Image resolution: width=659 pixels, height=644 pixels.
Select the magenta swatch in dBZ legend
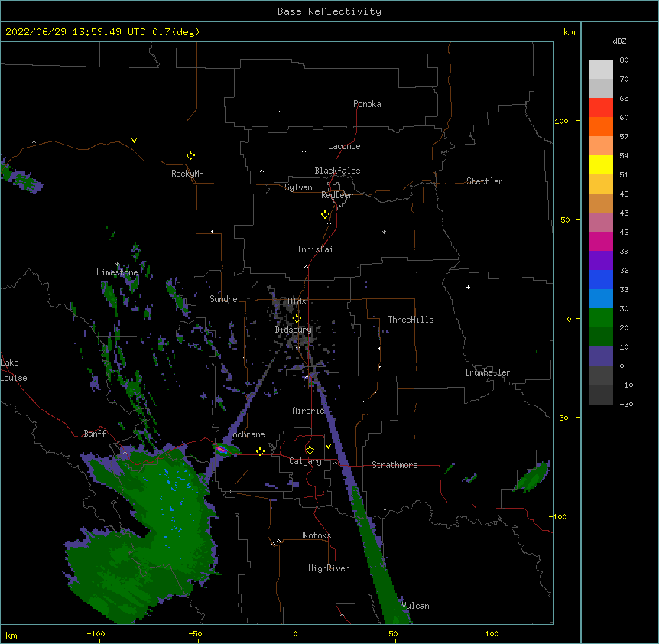601,242
